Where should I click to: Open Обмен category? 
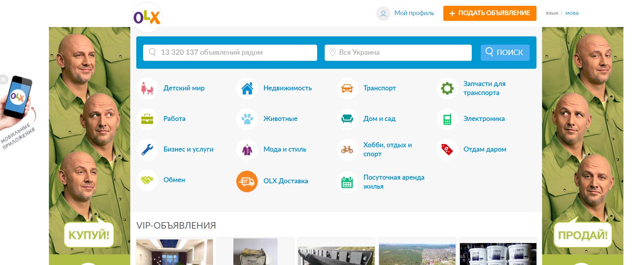[174, 180]
